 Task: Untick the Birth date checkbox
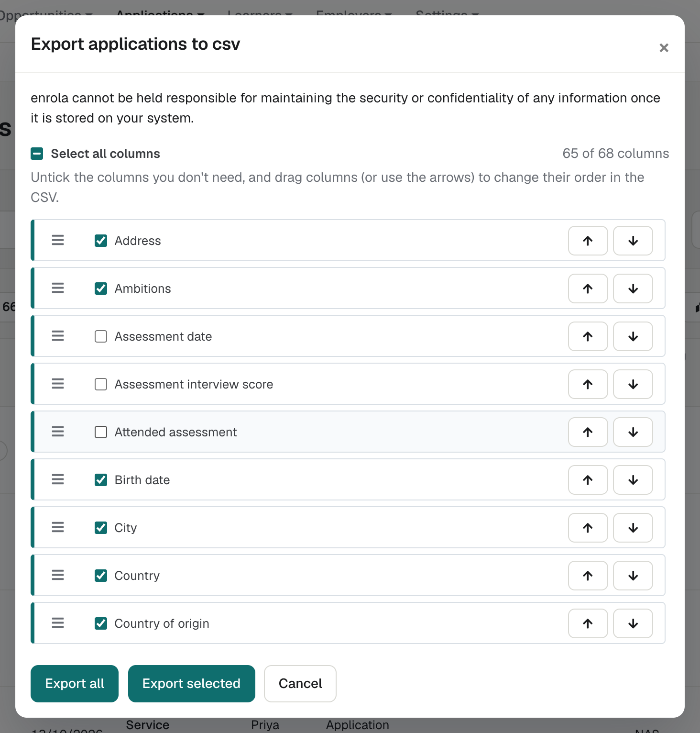(x=101, y=480)
